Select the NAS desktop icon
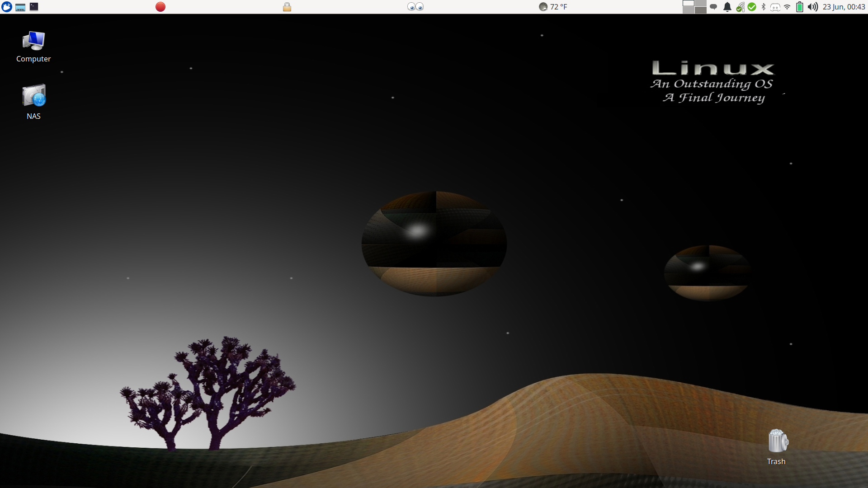 (x=33, y=102)
